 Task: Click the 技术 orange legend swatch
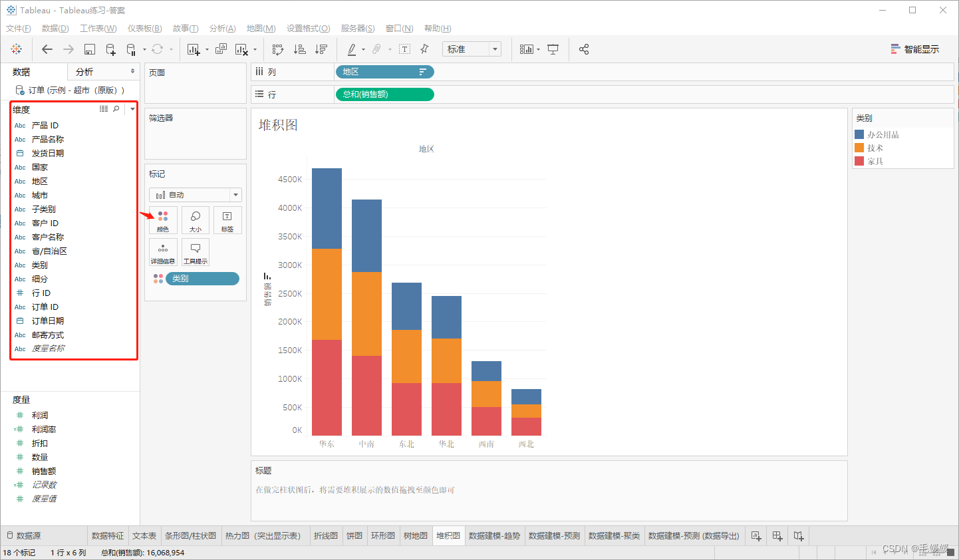coord(859,148)
